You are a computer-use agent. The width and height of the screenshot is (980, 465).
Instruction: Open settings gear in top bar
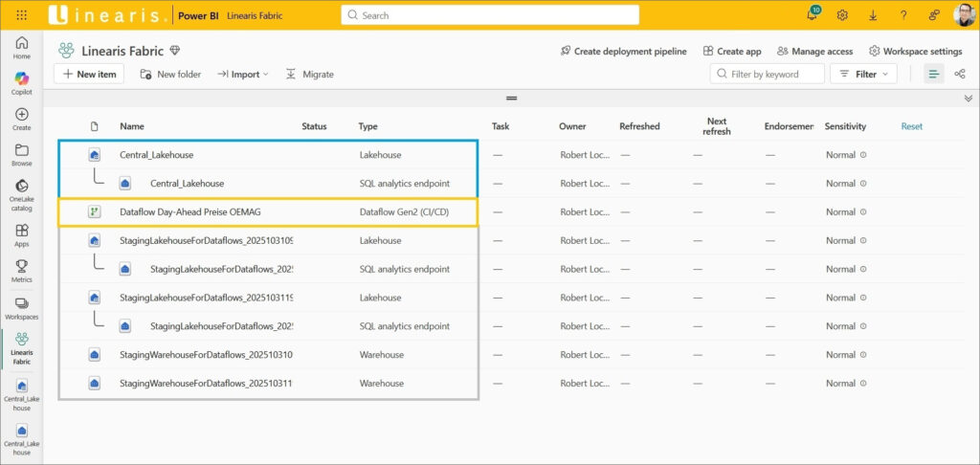click(842, 15)
